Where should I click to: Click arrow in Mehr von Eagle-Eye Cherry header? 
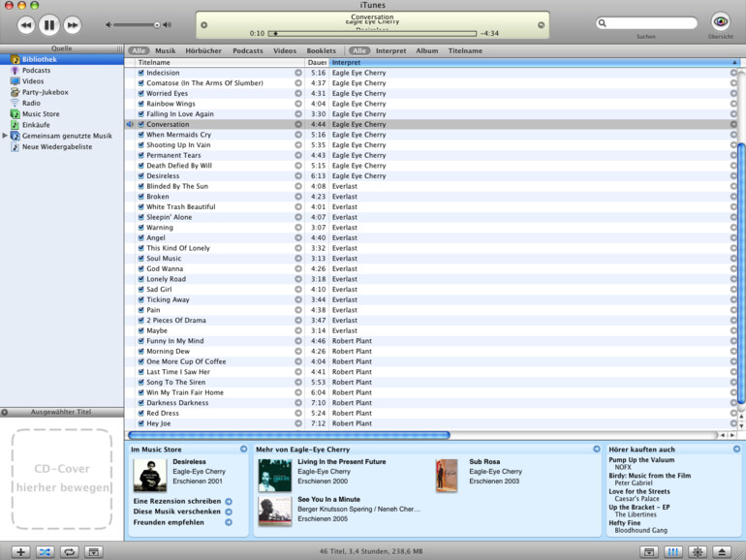coord(597,449)
